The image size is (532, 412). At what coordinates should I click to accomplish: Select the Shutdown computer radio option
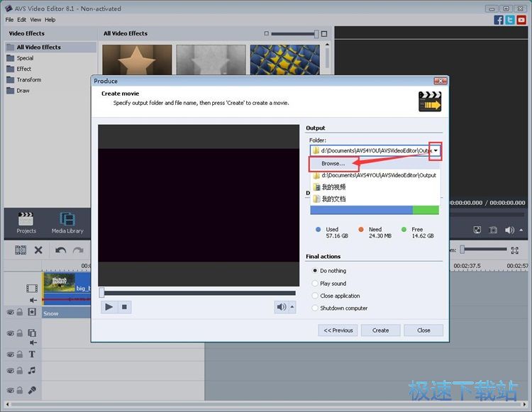[x=314, y=308]
